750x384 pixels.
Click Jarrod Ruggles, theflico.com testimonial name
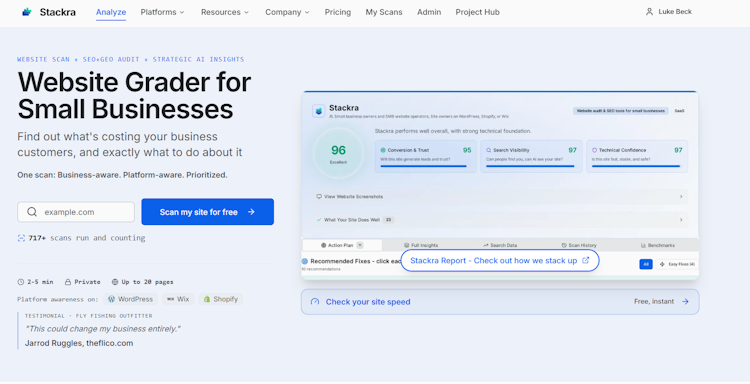(x=79, y=343)
